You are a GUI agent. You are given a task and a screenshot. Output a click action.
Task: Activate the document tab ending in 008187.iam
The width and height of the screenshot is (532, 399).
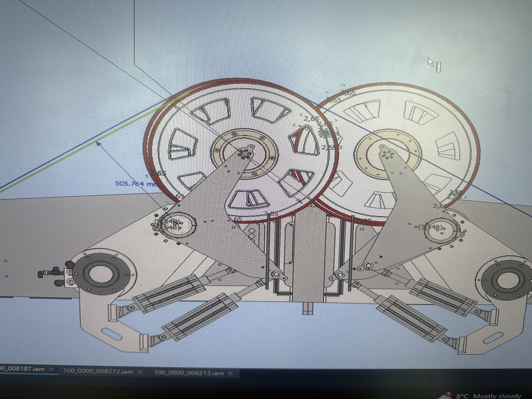pos(22,369)
